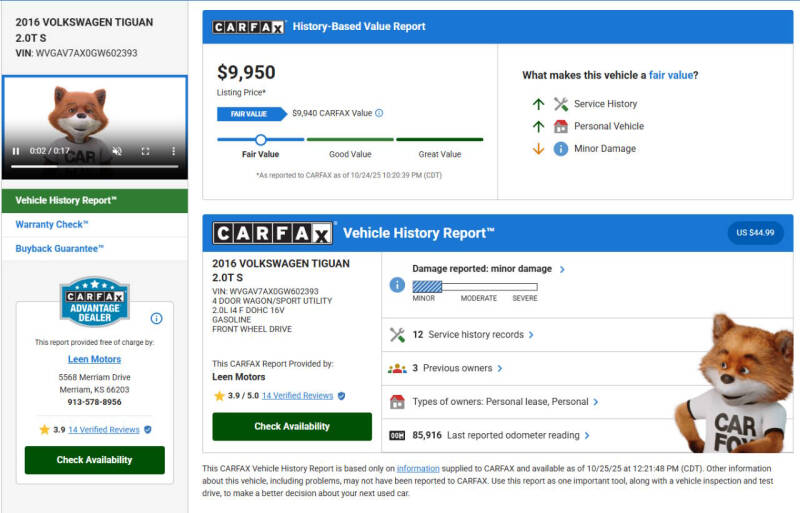This screenshot has width=800, height=513.
Task: Open Buyback Guarantee sidebar item
Action: tap(60, 248)
